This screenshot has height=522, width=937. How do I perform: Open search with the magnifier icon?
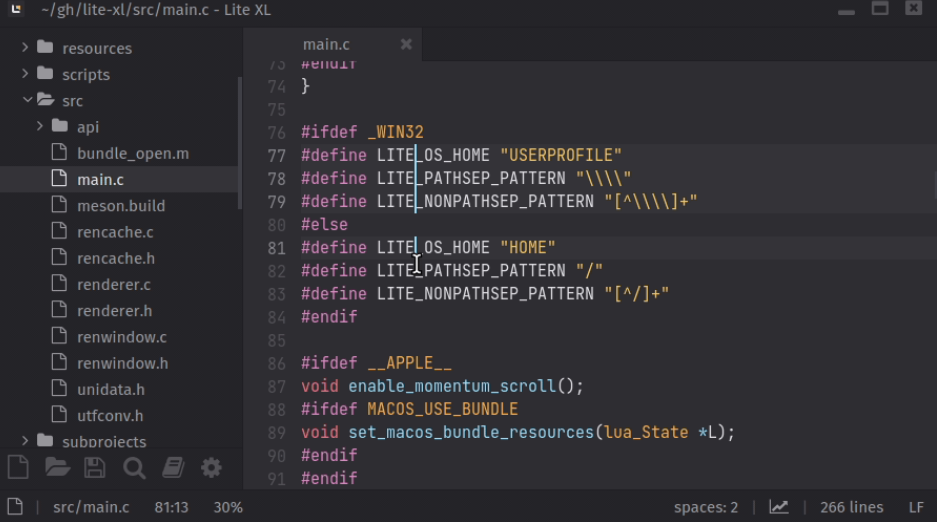[x=134, y=468]
